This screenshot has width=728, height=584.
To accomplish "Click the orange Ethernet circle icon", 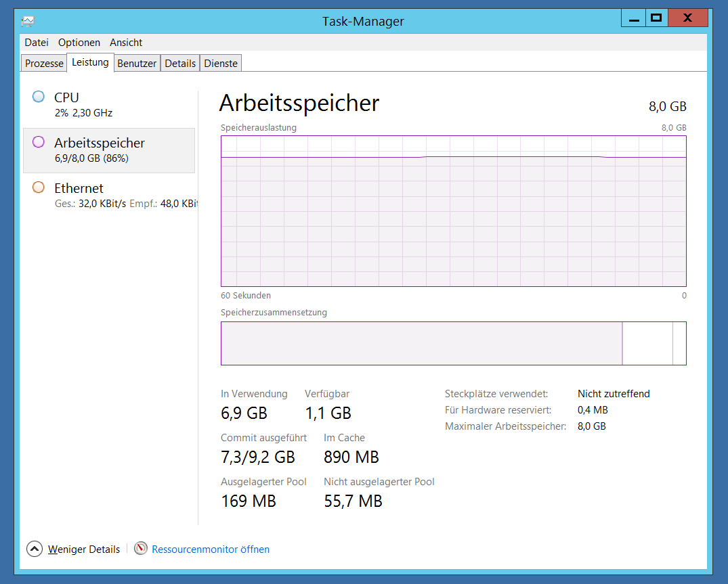I will (39, 187).
